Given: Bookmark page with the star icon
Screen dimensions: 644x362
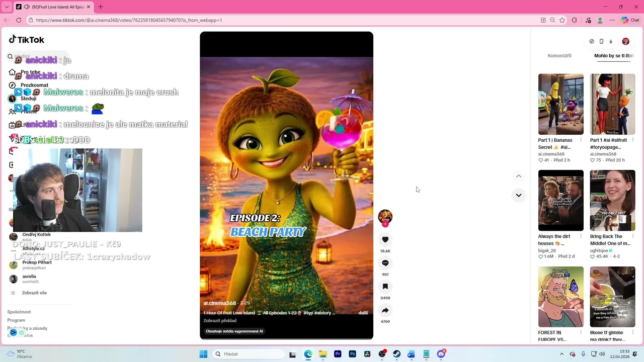Looking at the screenshot, I should pyautogui.click(x=562, y=20).
